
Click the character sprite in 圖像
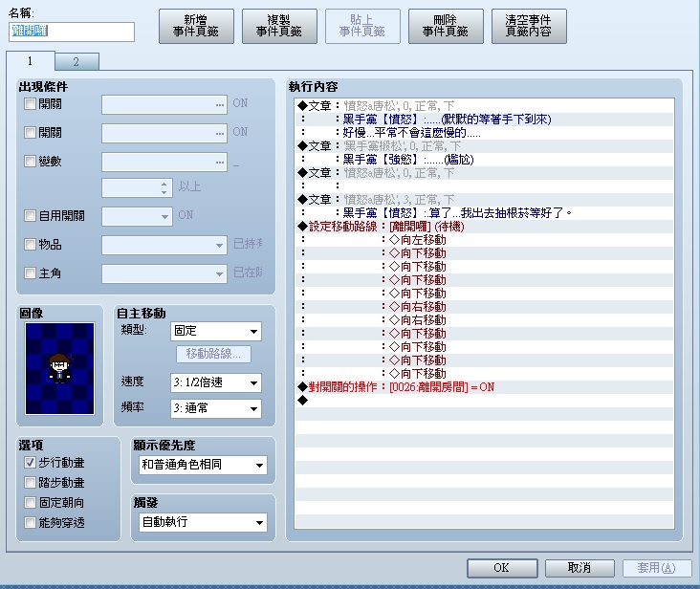click(x=59, y=368)
